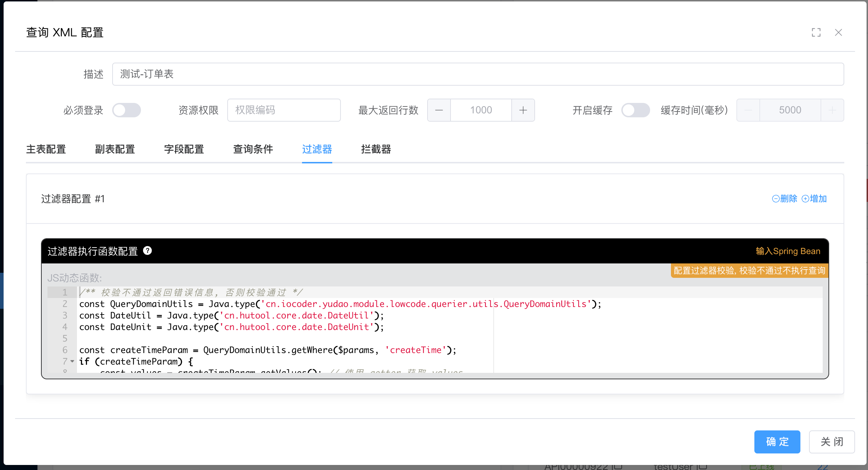This screenshot has width=868, height=470.
Task: Switch to 主表配置 tab
Action: [46, 149]
